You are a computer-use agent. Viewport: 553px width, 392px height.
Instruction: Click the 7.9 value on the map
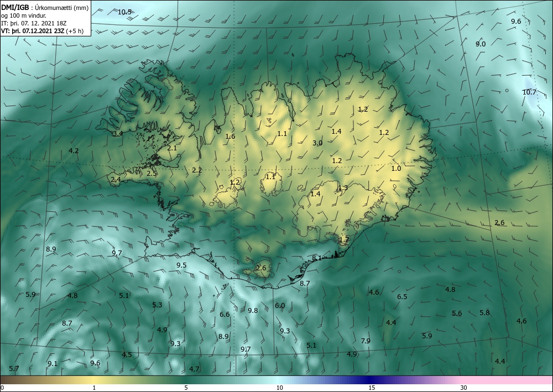[366, 341]
